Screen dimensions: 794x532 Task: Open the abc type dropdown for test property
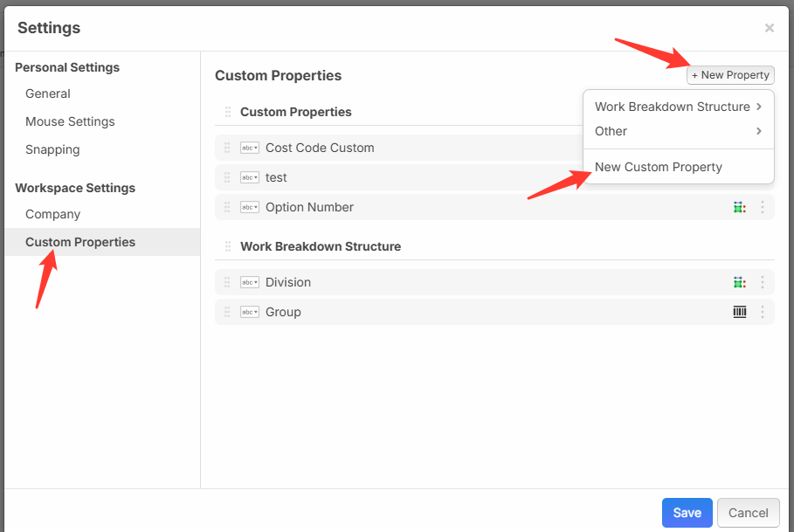pos(250,177)
